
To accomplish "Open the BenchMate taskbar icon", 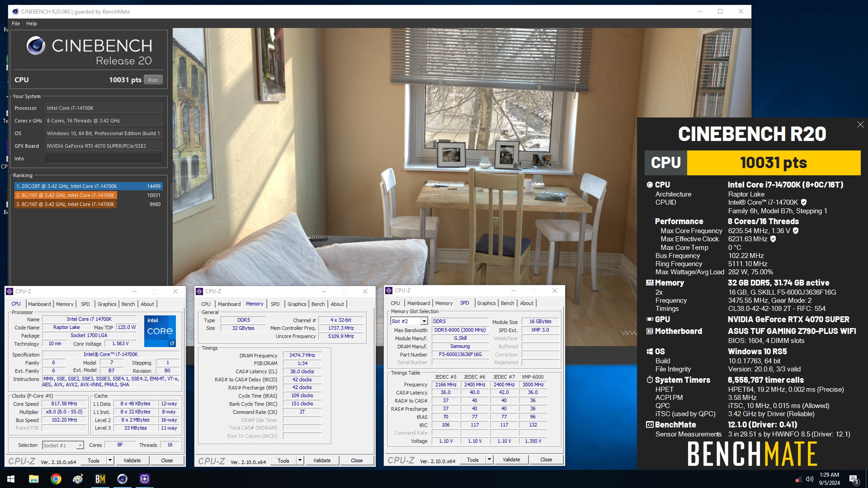I will point(100,479).
